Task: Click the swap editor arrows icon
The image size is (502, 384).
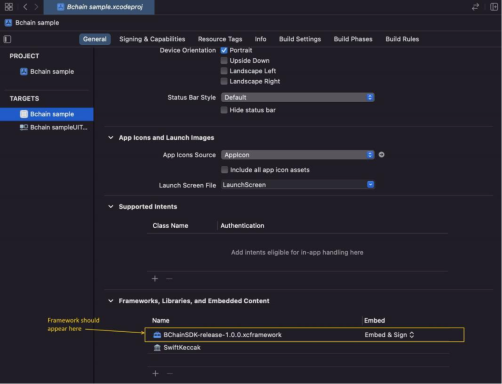Action: [x=475, y=7]
